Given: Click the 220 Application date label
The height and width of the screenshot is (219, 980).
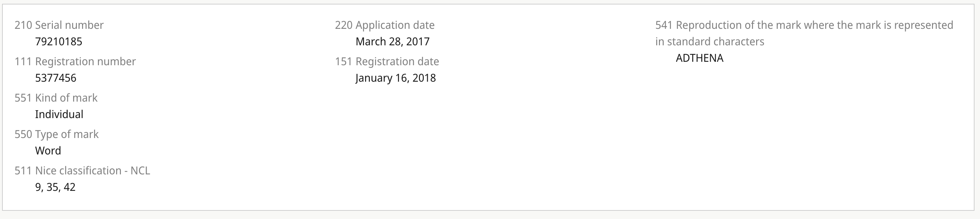Looking at the screenshot, I should (x=385, y=25).
